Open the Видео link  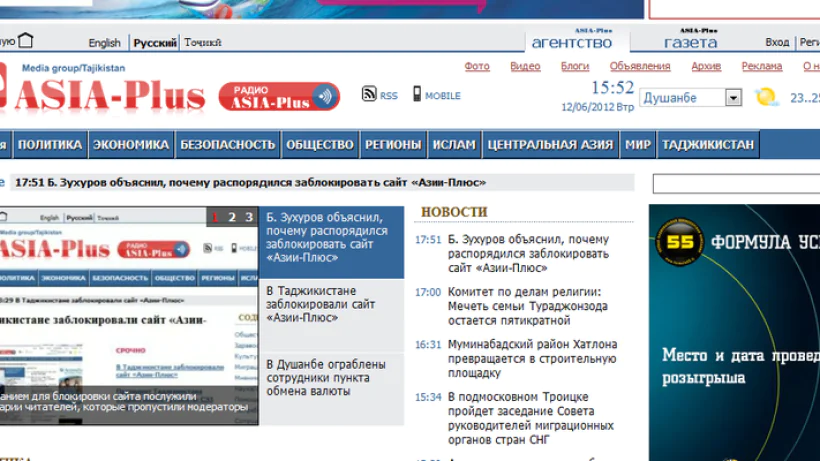click(x=525, y=66)
